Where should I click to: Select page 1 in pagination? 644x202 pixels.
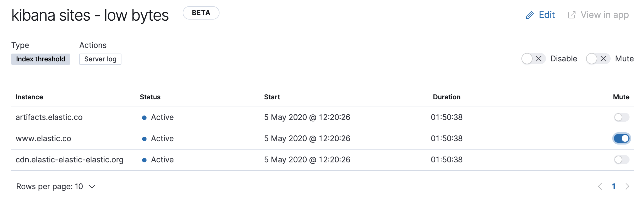pyautogui.click(x=614, y=186)
